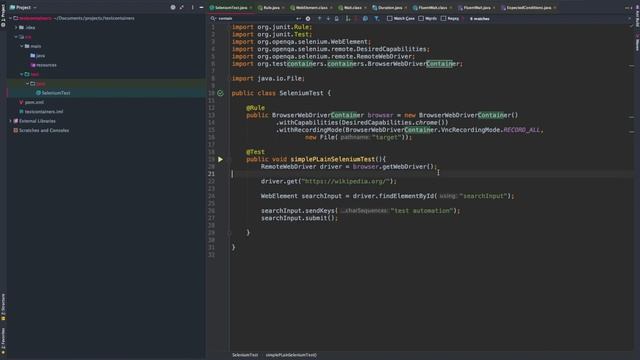Image resolution: width=640 pixels, height=360 pixels.
Task: Click the @Rule annotation in the editor
Action: pyautogui.click(x=255, y=108)
